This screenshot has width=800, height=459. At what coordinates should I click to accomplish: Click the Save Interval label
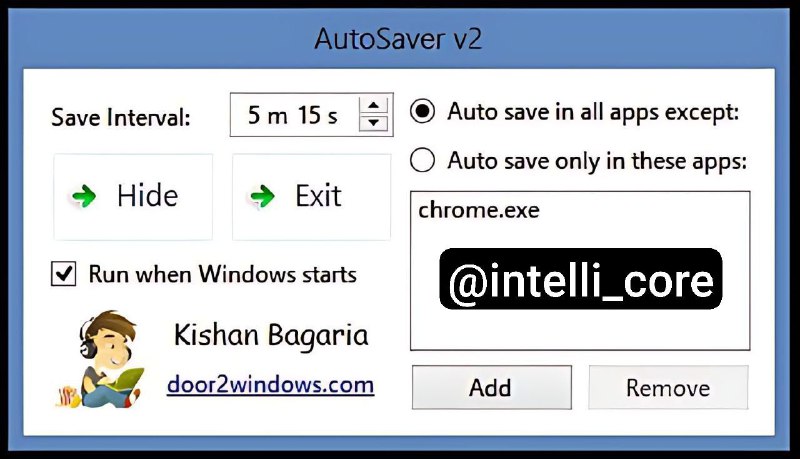pyautogui.click(x=121, y=117)
